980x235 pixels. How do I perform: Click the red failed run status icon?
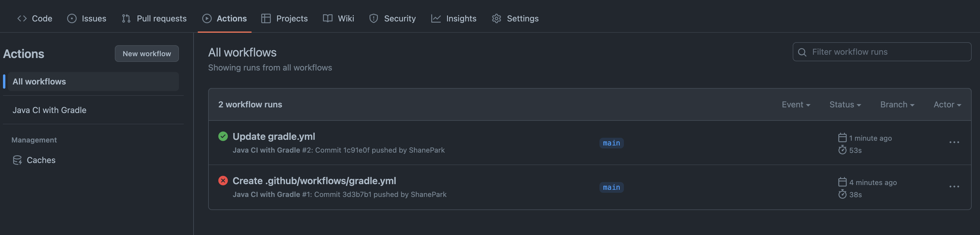pyautogui.click(x=223, y=181)
